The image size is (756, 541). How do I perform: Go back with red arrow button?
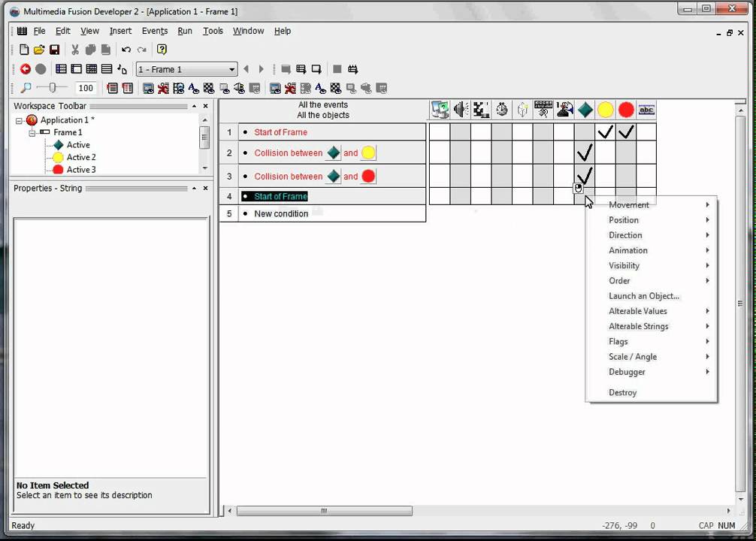26,69
